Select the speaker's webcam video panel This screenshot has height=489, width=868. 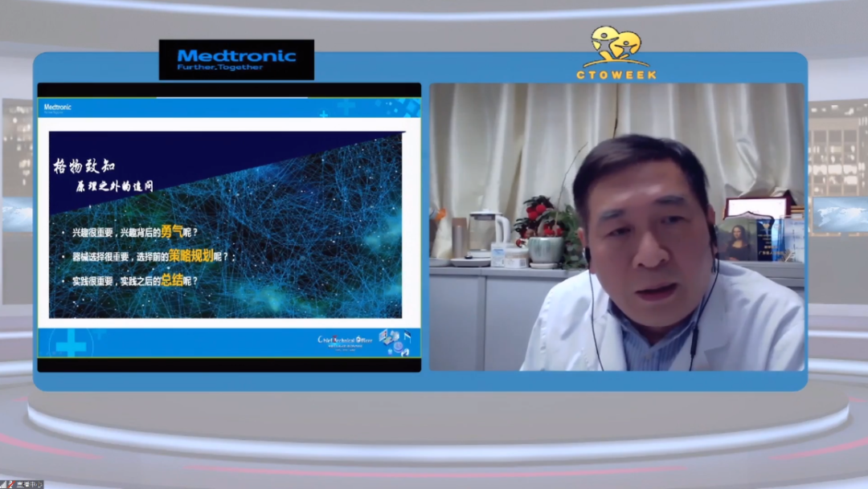click(x=616, y=226)
